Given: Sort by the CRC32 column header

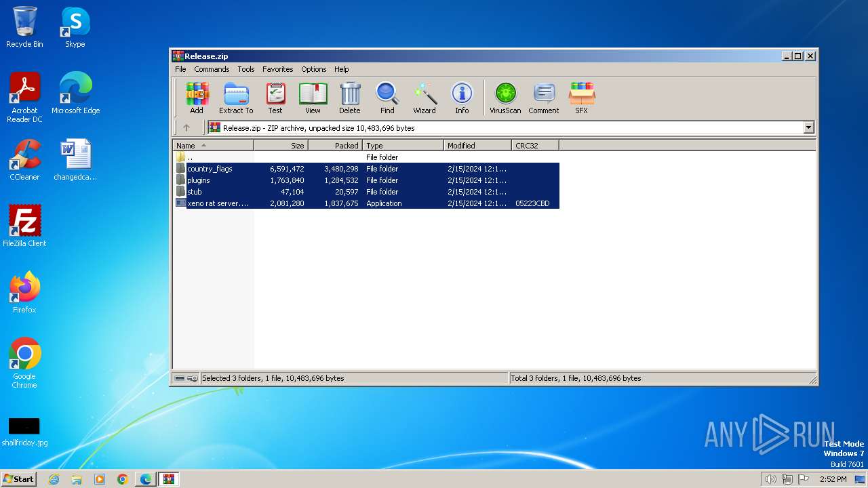Looking at the screenshot, I should pyautogui.click(x=536, y=146).
